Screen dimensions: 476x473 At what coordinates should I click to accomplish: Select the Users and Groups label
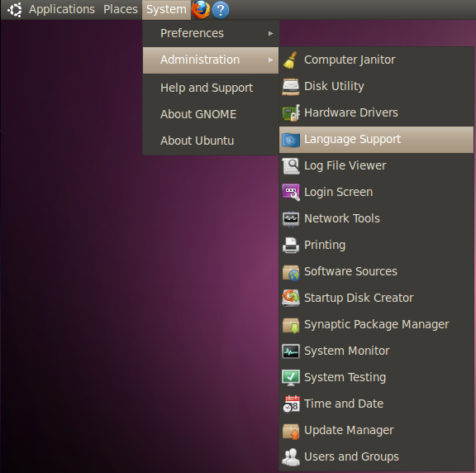tap(351, 457)
